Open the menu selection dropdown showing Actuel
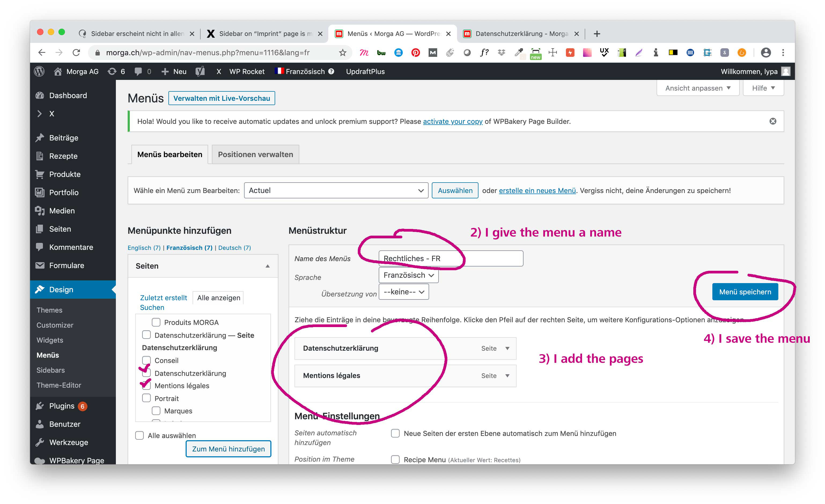Image resolution: width=825 pixels, height=504 pixels. 336,190
